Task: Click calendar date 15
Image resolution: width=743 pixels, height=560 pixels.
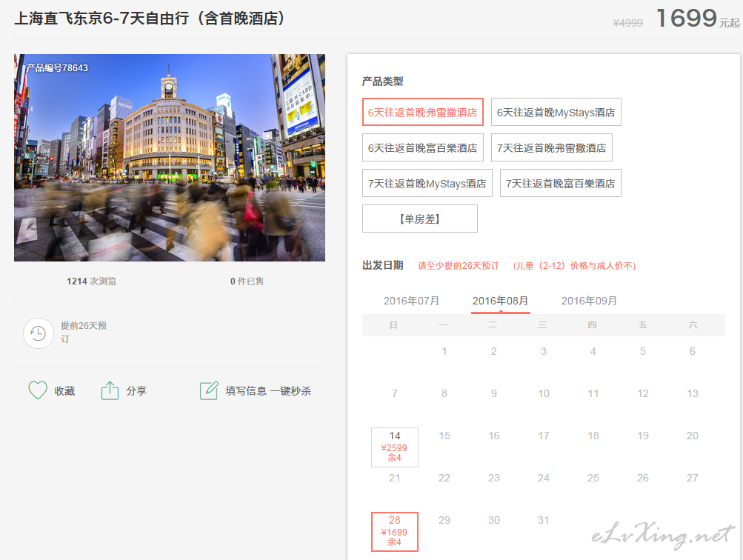Action: (444, 436)
